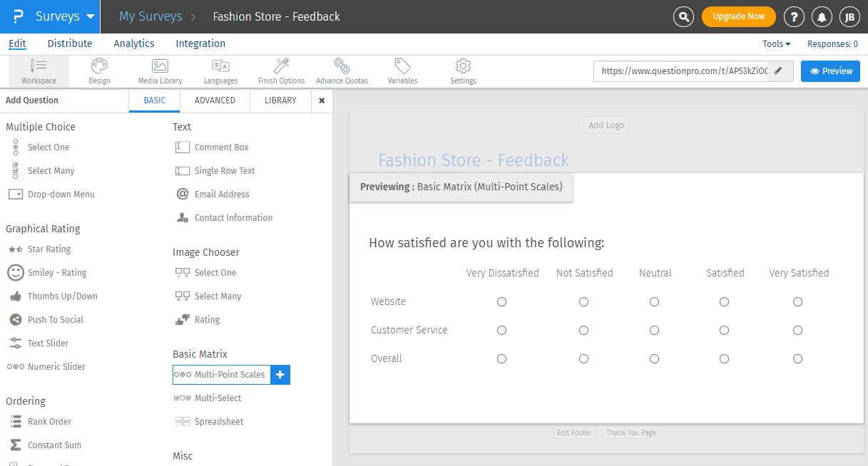This screenshot has height=466, width=868.
Task: Select Very Dissatisfied radio for Overall row
Action: click(x=501, y=358)
